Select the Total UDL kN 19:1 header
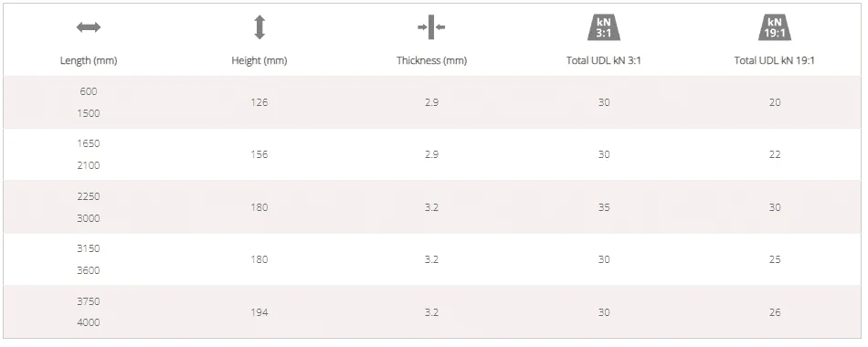The width and height of the screenshot is (868, 347). 775,61
